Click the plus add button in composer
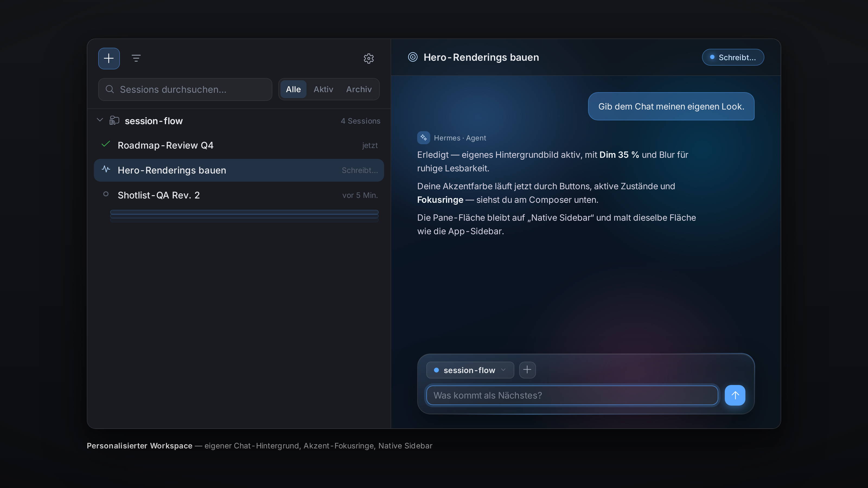Image resolution: width=868 pixels, height=488 pixels. tap(527, 370)
